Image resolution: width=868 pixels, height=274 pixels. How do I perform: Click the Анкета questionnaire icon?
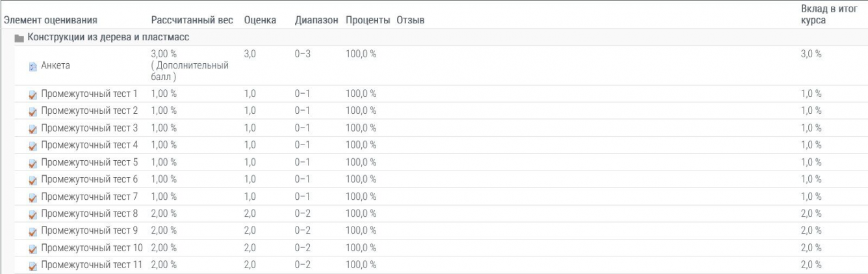tap(32, 66)
